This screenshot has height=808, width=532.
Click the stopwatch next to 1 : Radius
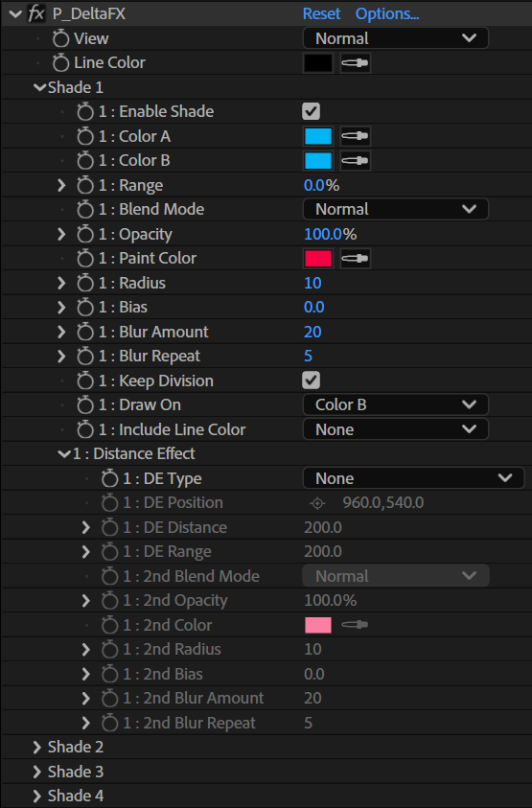[x=85, y=283]
